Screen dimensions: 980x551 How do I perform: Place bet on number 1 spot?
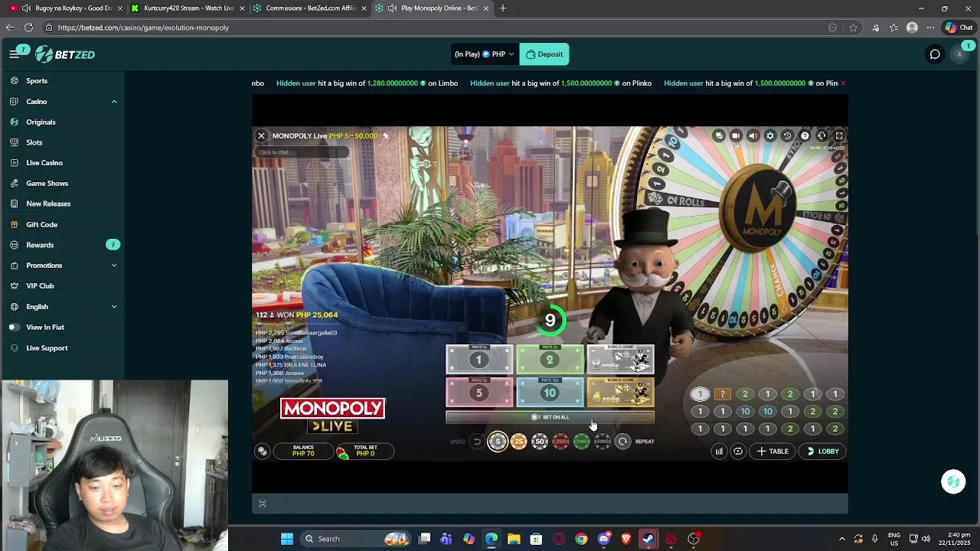(479, 360)
